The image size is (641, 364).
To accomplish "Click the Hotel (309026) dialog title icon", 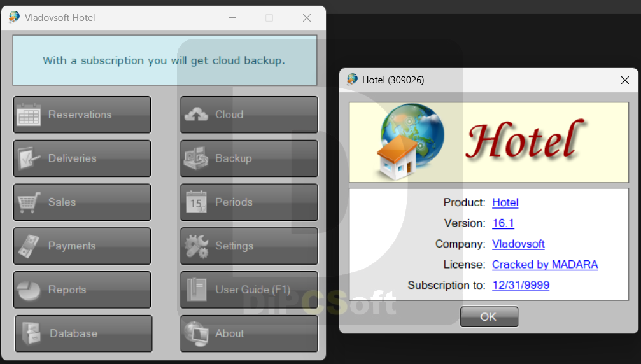I will pos(352,80).
